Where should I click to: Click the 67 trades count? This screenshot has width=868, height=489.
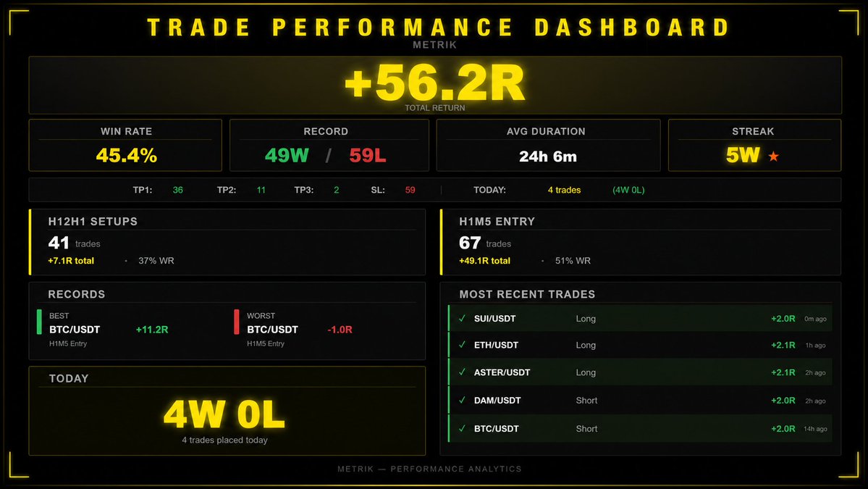469,243
